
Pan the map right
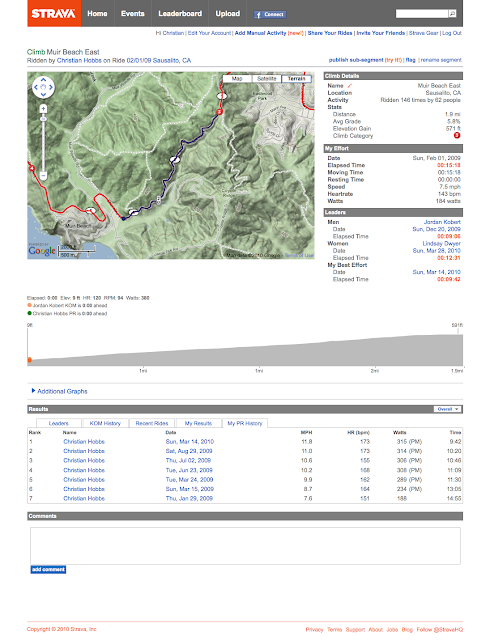[x=51, y=87]
